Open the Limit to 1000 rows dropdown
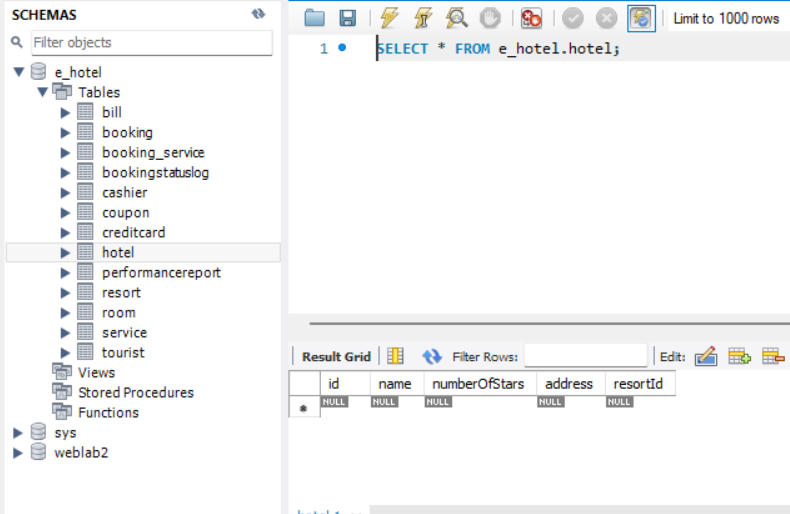Image resolution: width=790 pixels, height=514 pixels. tap(726, 18)
